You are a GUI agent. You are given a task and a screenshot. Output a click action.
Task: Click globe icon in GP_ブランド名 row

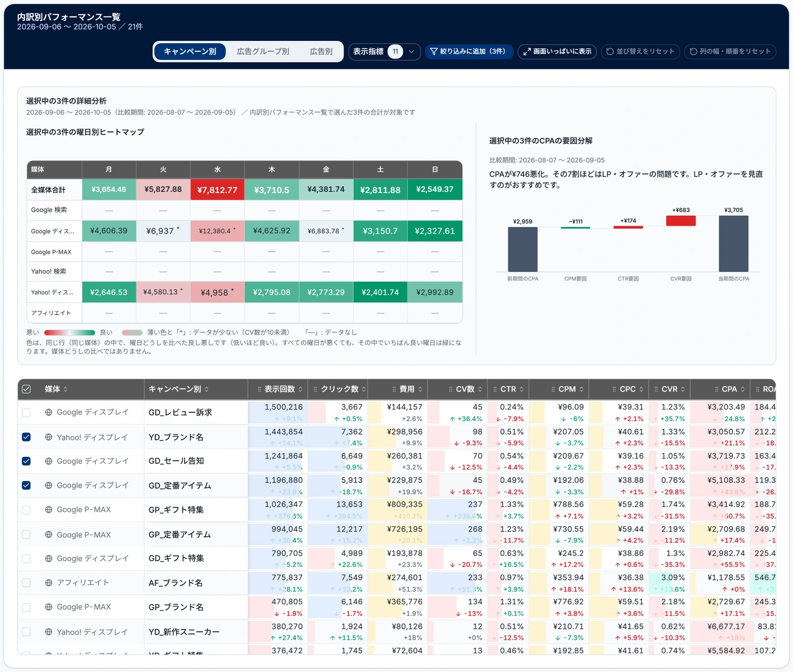point(49,607)
